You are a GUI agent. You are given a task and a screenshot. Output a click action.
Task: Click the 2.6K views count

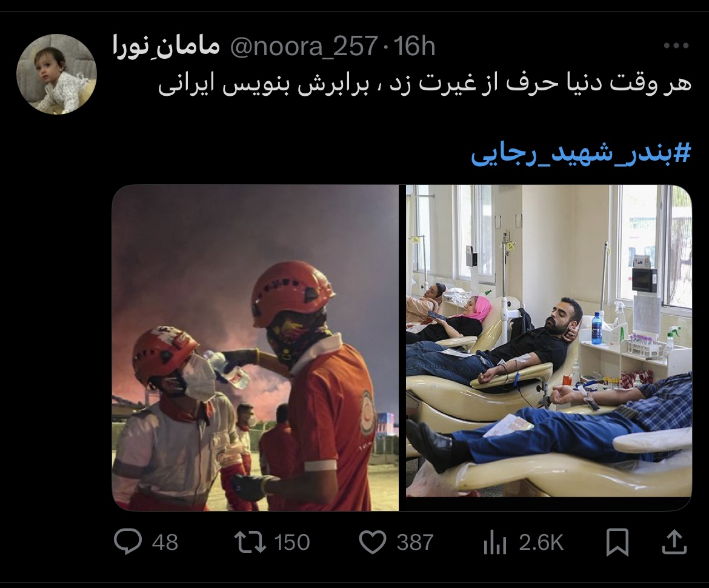541,543
